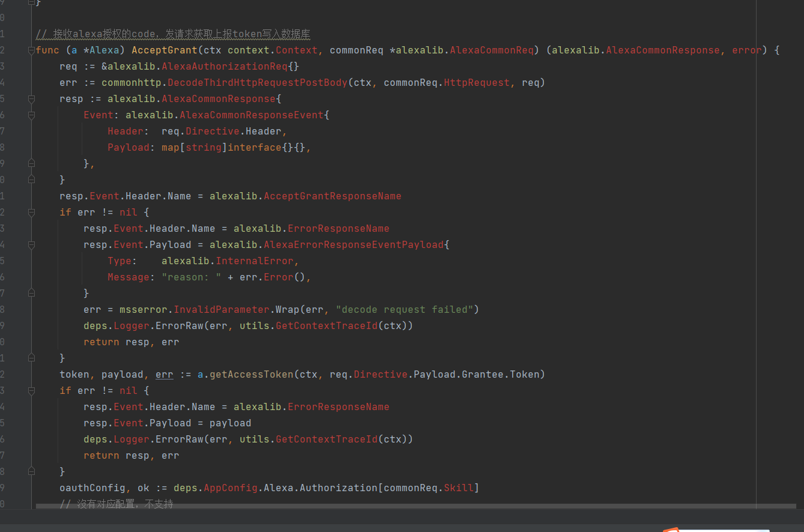This screenshot has width=804, height=532.
Task: Click 'oauthConfig' variable name
Action: pos(92,488)
